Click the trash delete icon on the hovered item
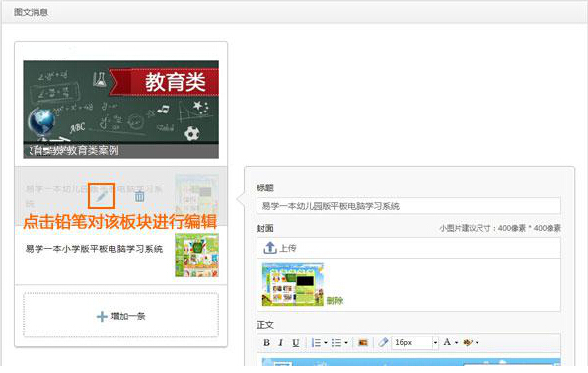This screenshot has width=588, height=373. [x=139, y=196]
